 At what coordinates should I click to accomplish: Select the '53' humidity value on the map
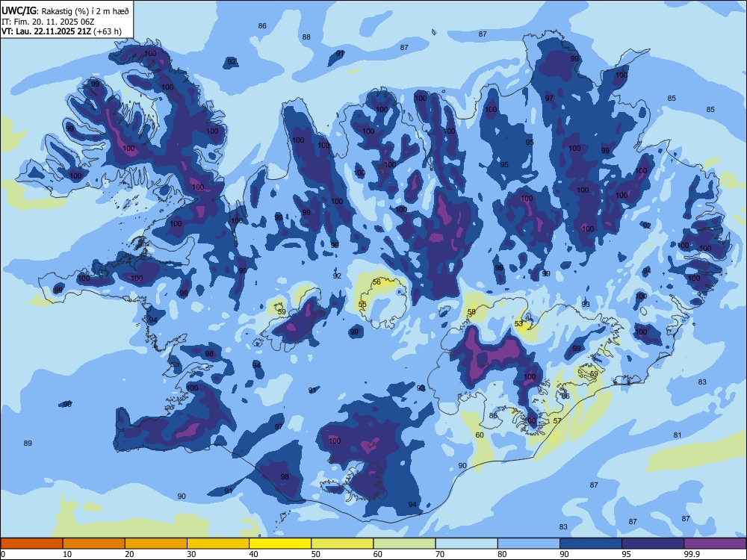[519, 324]
